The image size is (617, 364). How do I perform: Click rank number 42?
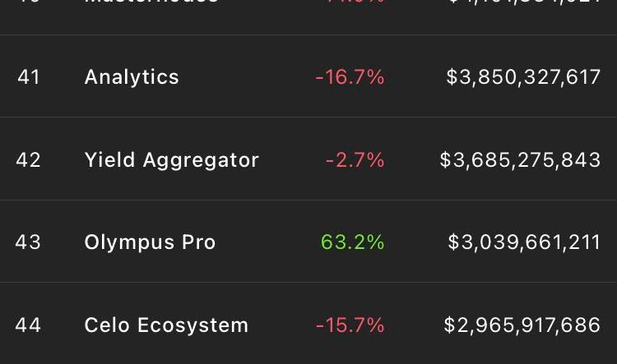28,160
